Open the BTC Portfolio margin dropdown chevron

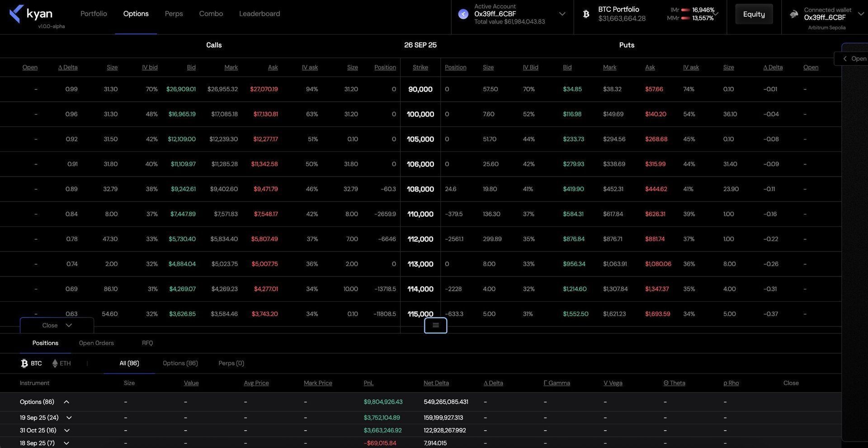coord(716,14)
